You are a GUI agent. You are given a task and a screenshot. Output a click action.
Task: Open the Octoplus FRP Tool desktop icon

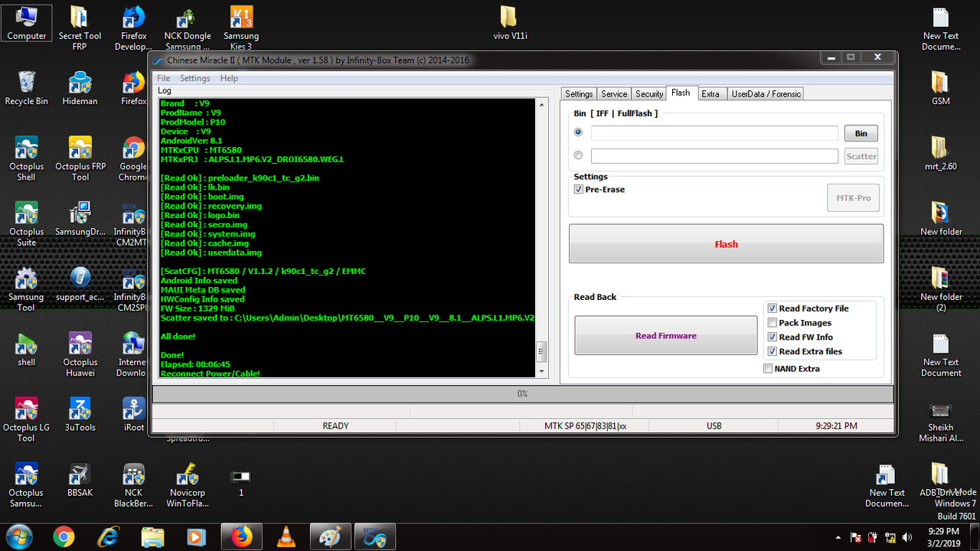click(80, 159)
